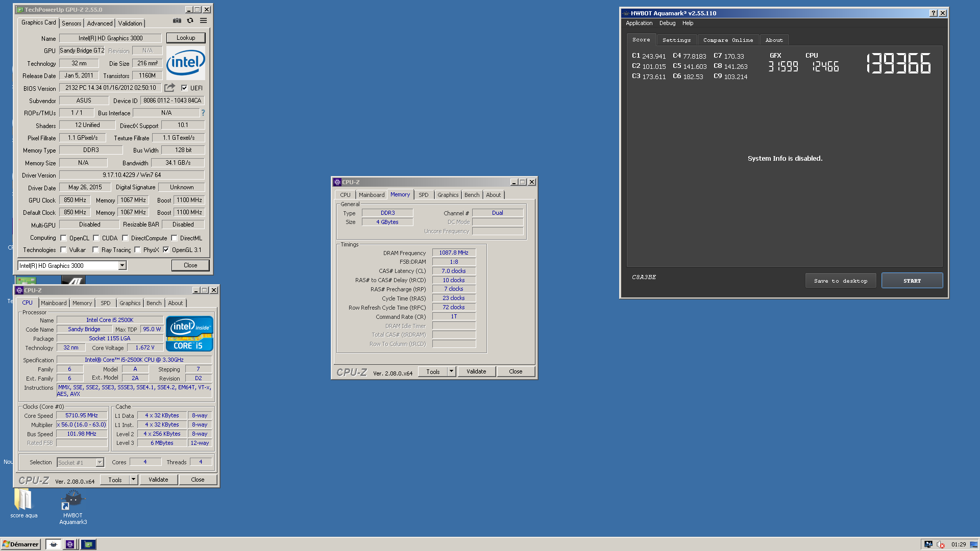Click Validate in the CPU-Z Memory window
The width and height of the screenshot is (980, 551).
[476, 371]
